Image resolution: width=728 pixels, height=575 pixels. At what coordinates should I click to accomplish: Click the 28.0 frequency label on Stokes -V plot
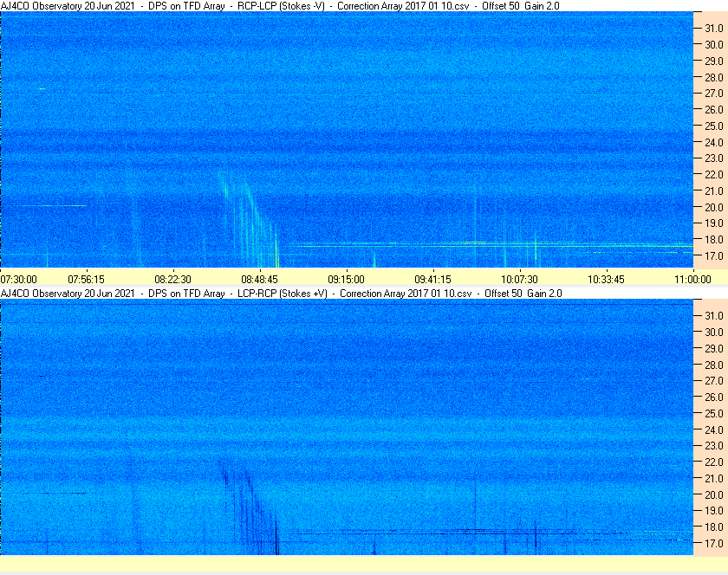point(714,77)
